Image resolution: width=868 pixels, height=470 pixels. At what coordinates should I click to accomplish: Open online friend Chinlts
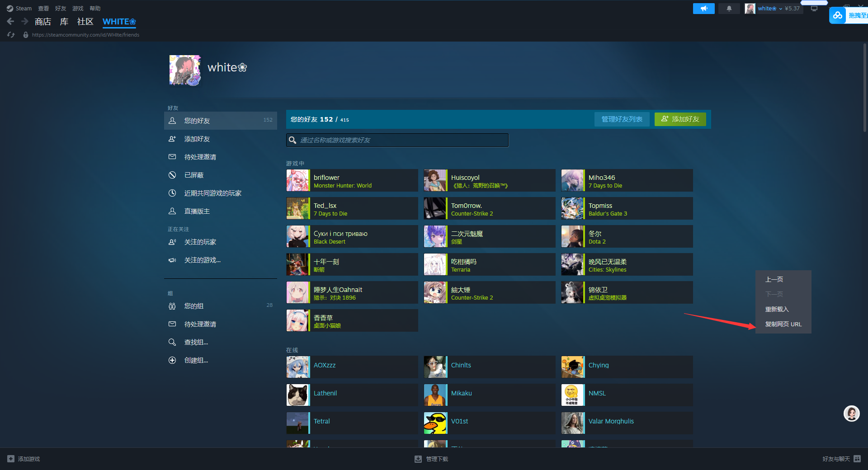(490, 367)
